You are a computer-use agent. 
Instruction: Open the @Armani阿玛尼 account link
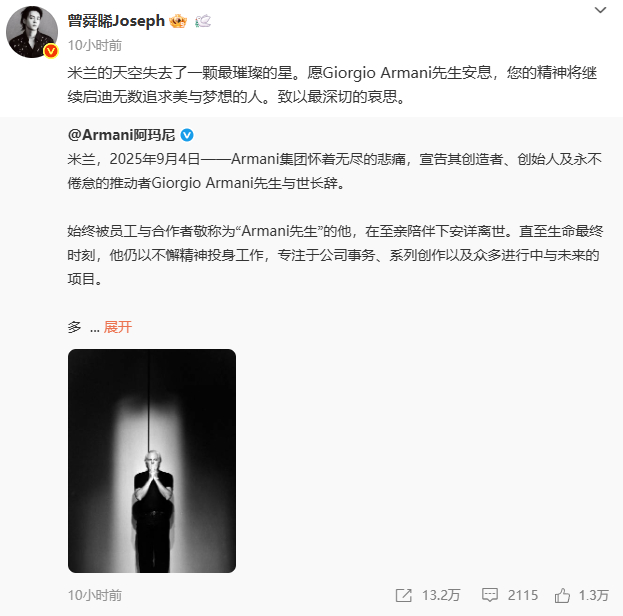coord(121,135)
